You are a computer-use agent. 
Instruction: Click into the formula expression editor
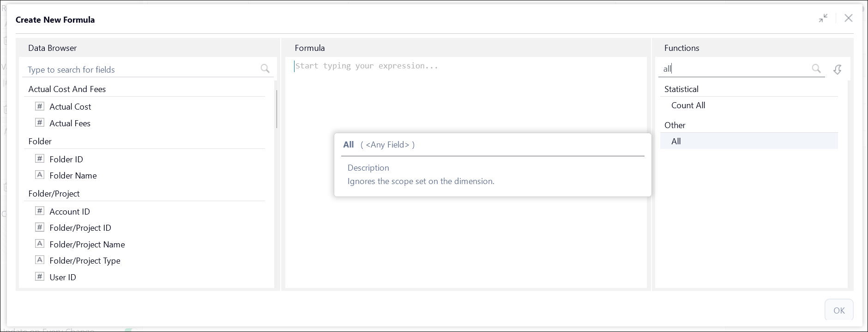(466, 172)
